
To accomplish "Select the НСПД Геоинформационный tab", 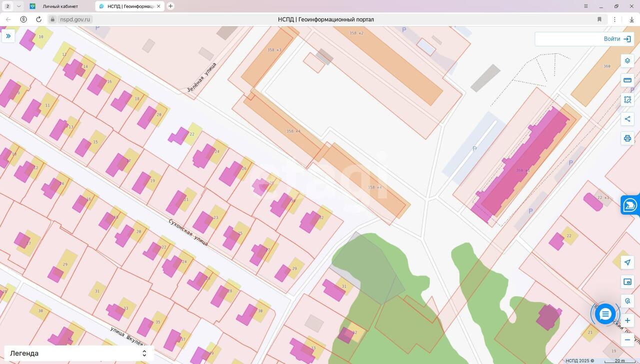I will pos(129,6).
